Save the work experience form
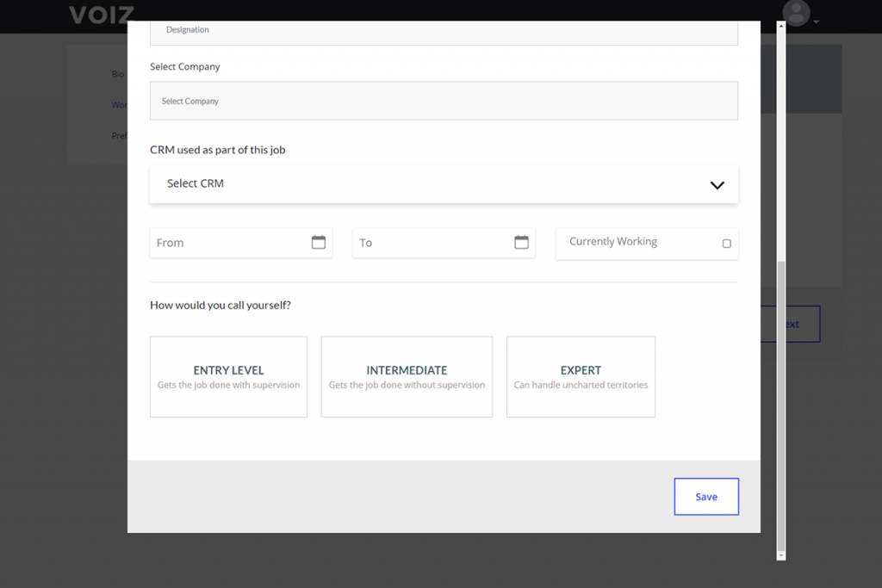The height and width of the screenshot is (588, 882). [x=706, y=497]
